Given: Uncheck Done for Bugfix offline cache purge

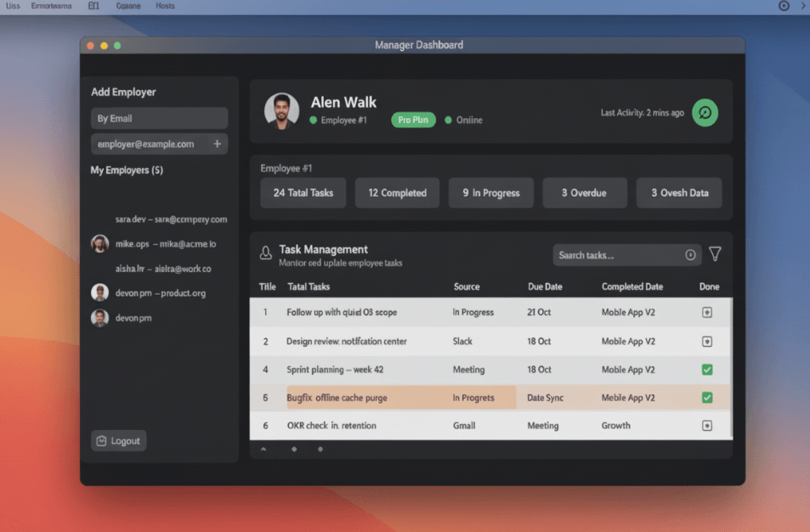Looking at the screenshot, I should coord(707,397).
